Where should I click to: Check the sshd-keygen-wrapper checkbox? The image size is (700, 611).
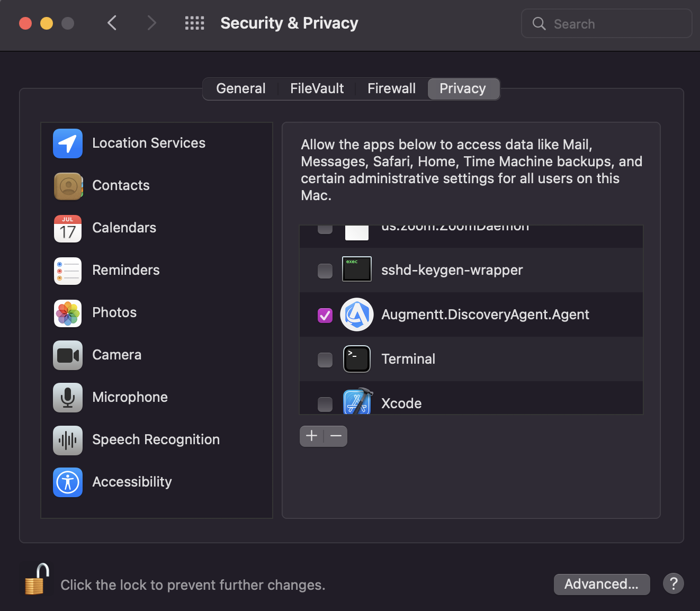point(325,271)
